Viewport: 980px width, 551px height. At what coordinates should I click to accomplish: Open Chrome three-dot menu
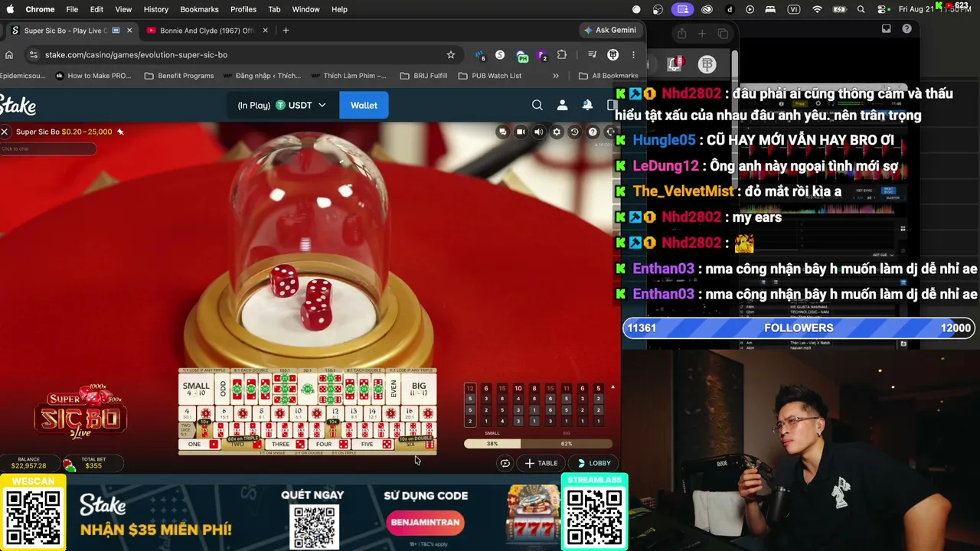click(x=633, y=55)
